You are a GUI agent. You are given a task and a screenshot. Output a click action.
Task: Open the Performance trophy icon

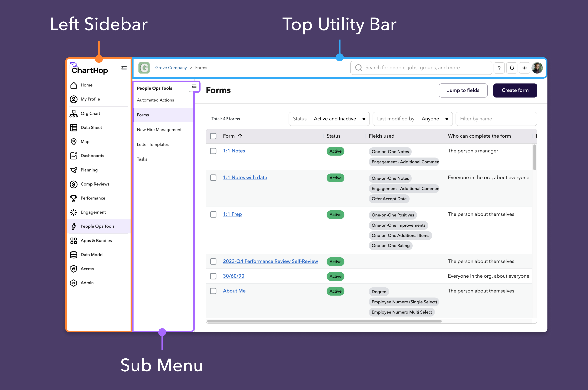tap(73, 198)
